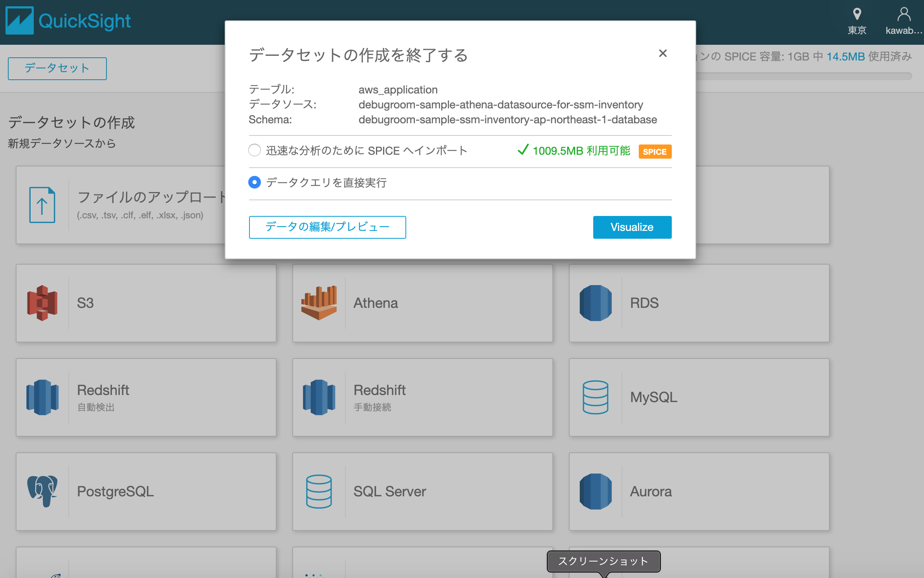Select SPICE import radio option
Screen dimensions: 924x578
(x=255, y=150)
